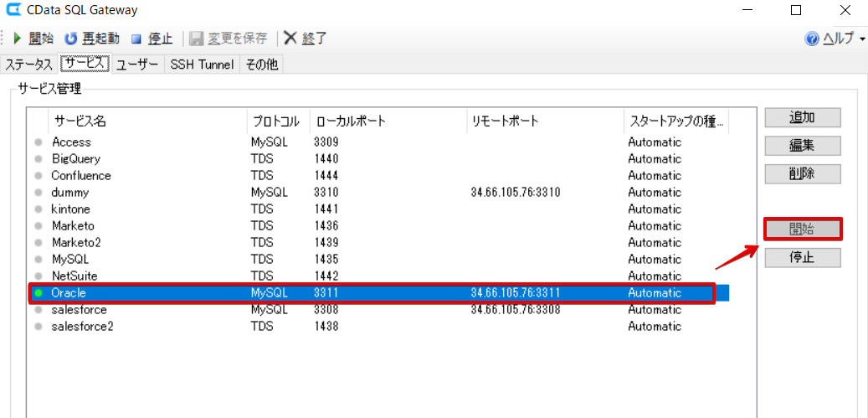Maximize the CData SQL Gateway window
This screenshot has width=868, height=418.
click(x=795, y=10)
